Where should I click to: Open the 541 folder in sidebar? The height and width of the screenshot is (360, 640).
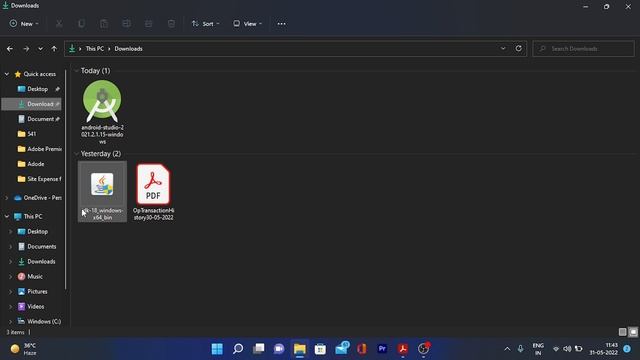coord(32,134)
